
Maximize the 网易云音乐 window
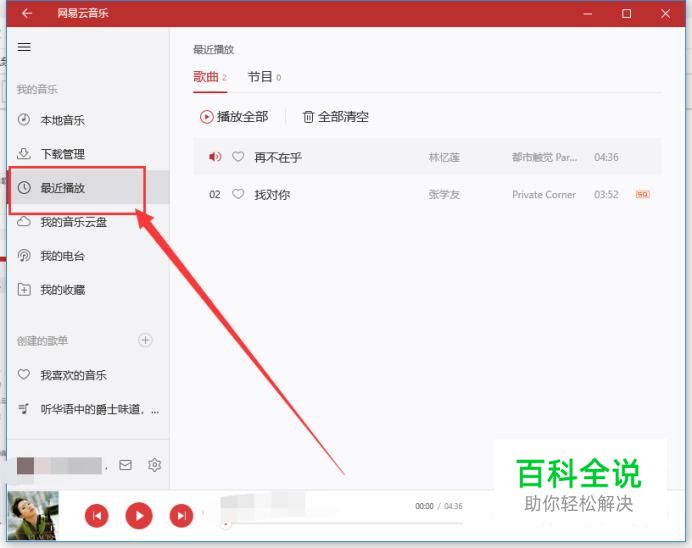tap(626, 14)
